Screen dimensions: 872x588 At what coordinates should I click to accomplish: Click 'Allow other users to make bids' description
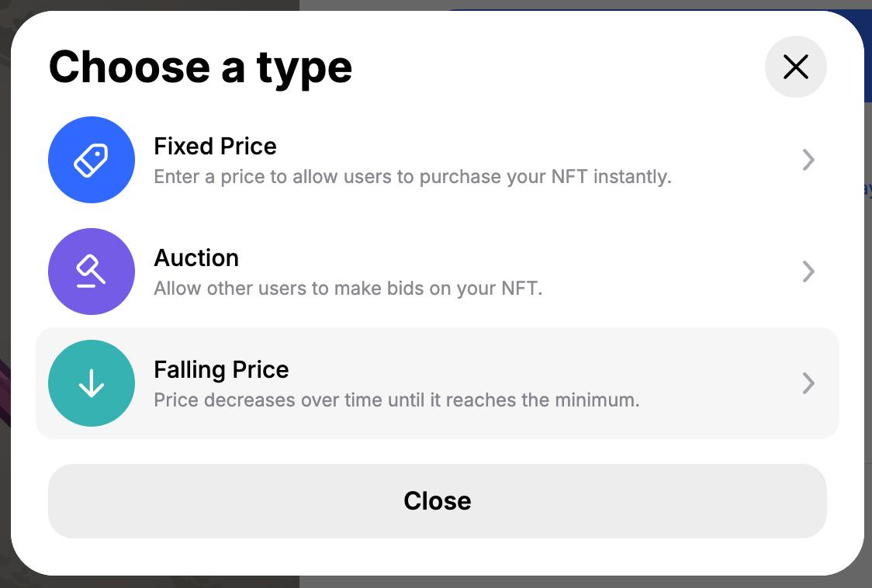tap(348, 289)
